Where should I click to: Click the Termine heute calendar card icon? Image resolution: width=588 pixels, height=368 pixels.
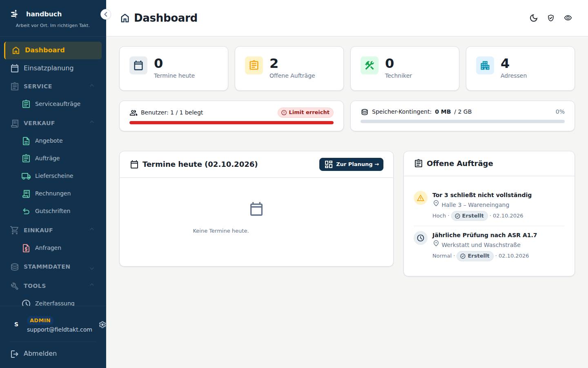point(138,65)
